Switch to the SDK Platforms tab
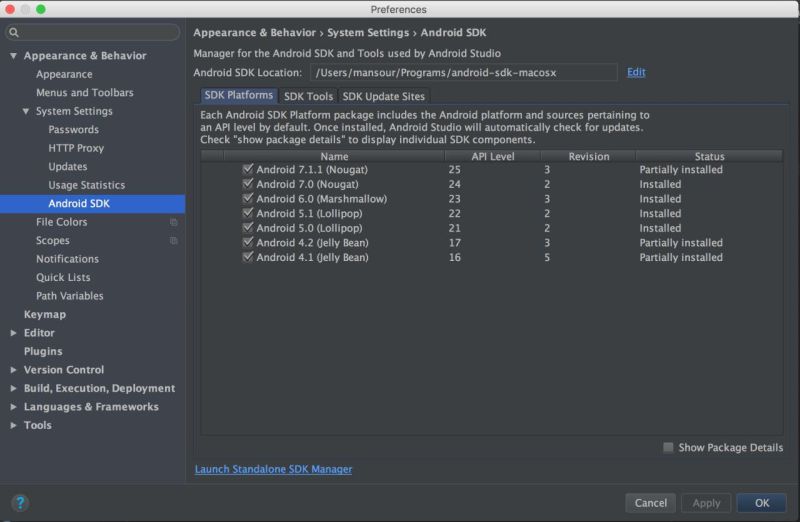The image size is (800, 522). (238, 95)
